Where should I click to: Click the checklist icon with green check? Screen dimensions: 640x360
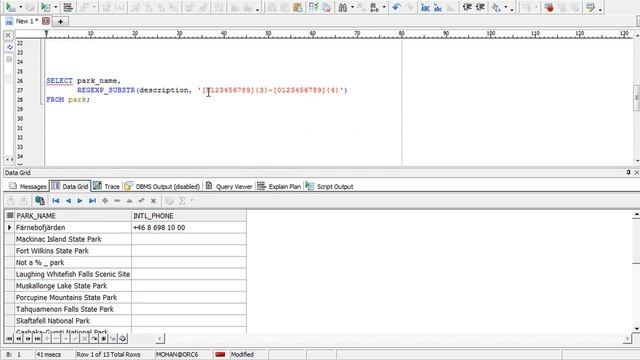(x=313, y=7)
